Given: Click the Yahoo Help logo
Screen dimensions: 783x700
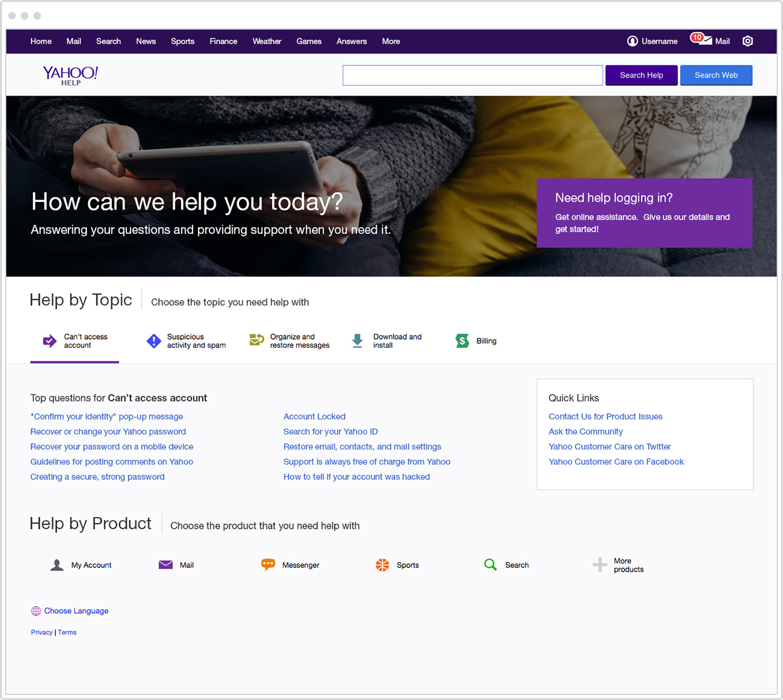Looking at the screenshot, I should tap(70, 75).
